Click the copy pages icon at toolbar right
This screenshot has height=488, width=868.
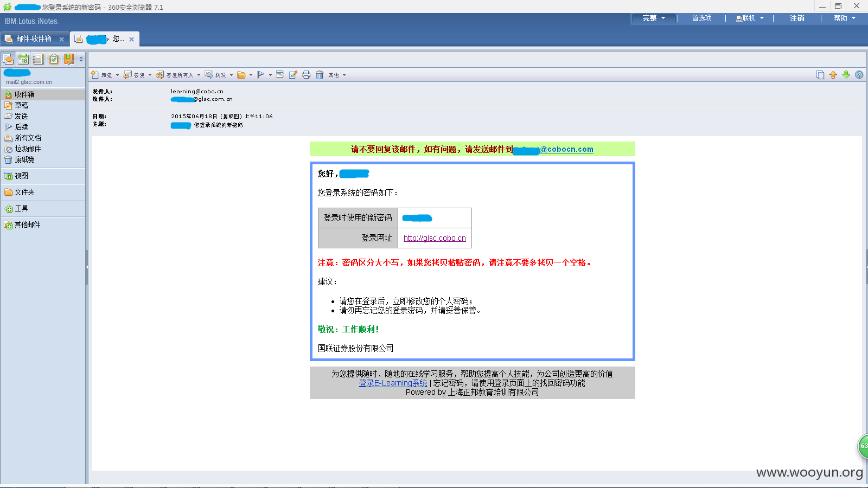point(820,75)
